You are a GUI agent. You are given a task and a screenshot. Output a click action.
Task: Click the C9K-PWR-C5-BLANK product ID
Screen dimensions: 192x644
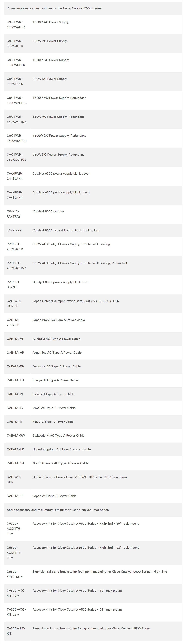point(15,195)
